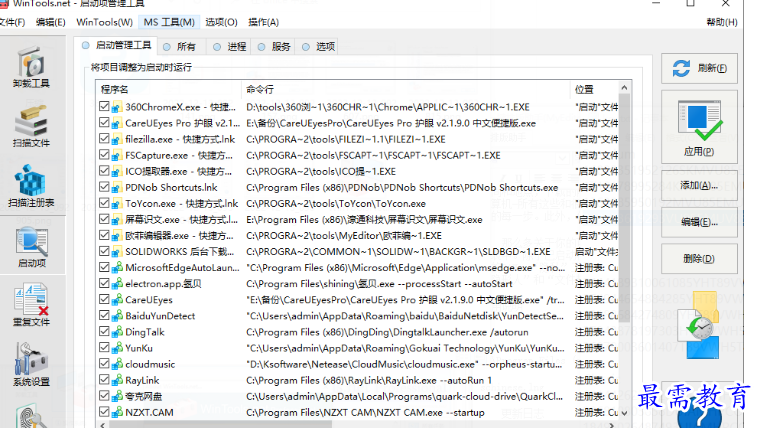
Task: Uncheck CareUEyes Pro 护眼 v2.1 shortcut item
Action: [x=104, y=122]
